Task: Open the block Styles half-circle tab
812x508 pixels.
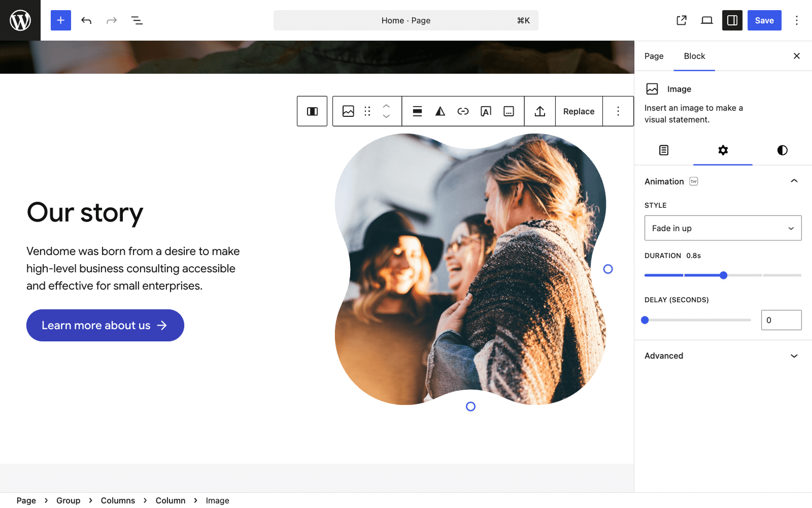Action: [x=782, y=150]
